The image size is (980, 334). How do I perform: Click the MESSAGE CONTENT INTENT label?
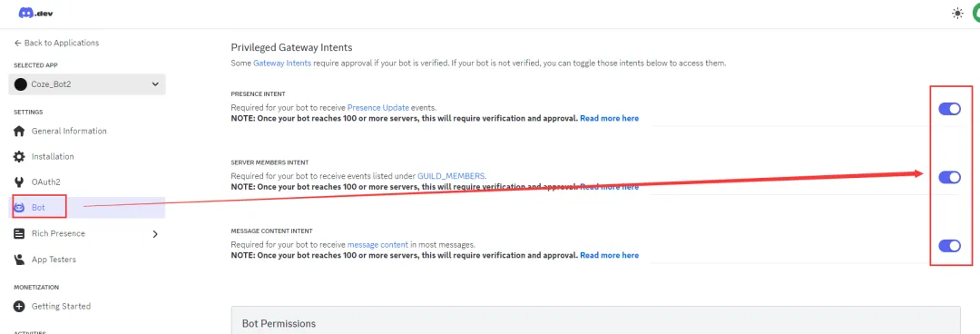[272, 231]
